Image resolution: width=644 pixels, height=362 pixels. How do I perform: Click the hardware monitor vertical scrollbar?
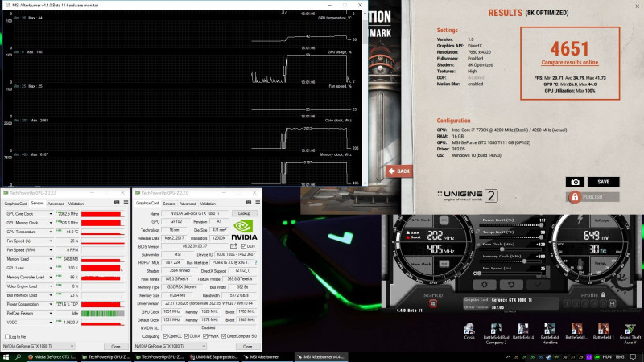pos(365,98)
